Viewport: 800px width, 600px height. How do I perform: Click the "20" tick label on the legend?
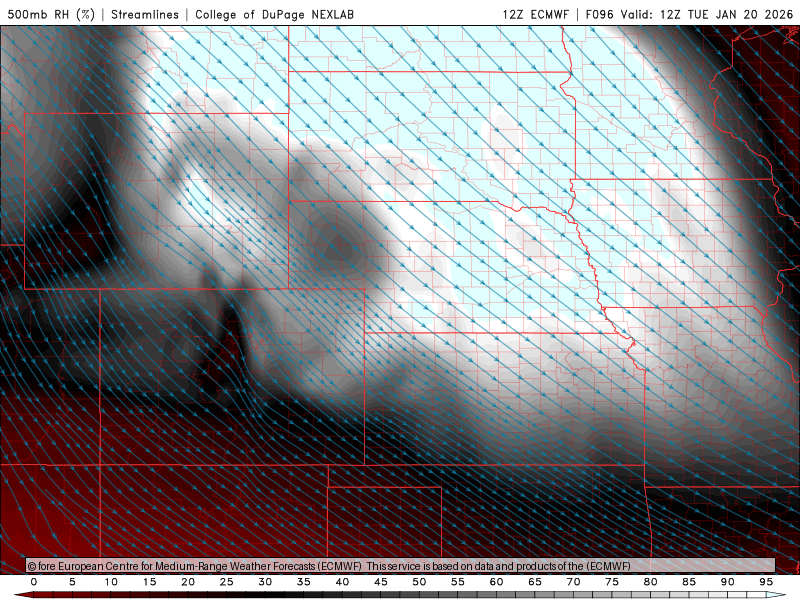click(188, 582)
